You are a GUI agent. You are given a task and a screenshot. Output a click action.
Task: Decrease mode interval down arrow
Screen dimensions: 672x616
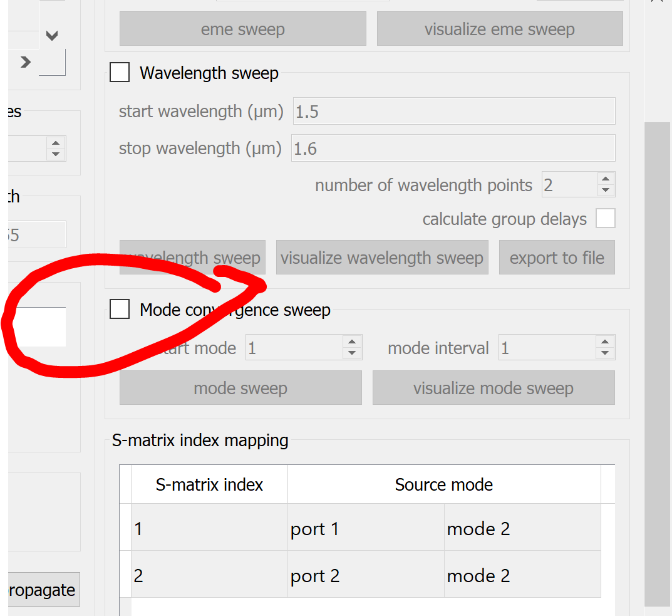[x=605, y=353]
